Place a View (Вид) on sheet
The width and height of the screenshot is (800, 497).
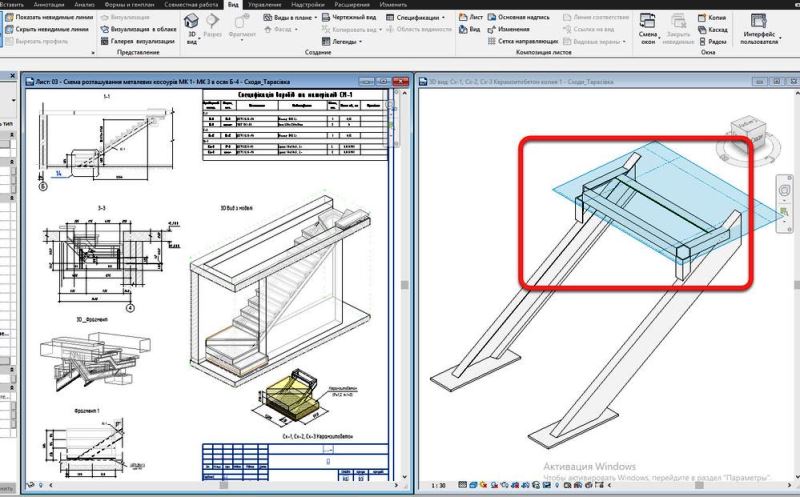coord(469,29)
